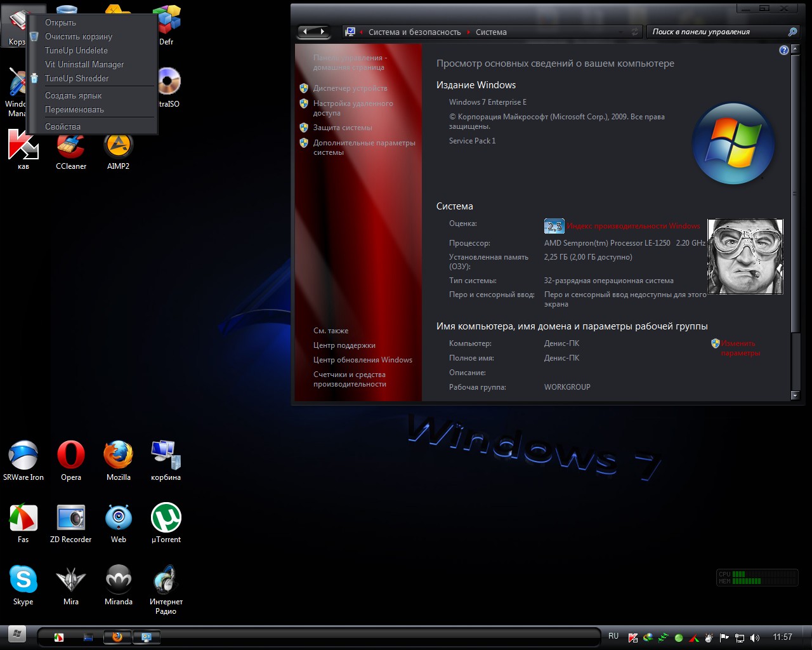The height and width of the screenshot is (650, 812).
Task: Open the network tray icon
Action: [x=739, y=637]
